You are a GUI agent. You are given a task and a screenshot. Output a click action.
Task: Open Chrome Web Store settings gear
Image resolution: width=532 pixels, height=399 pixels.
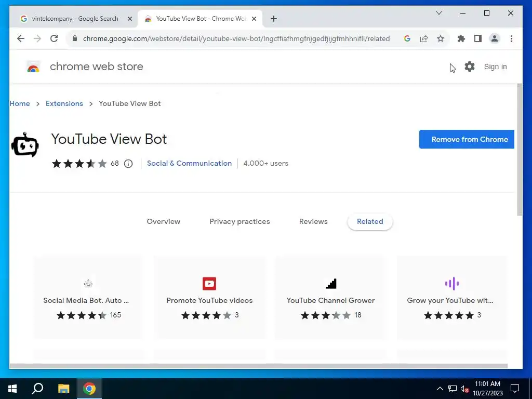coord(470,66)
